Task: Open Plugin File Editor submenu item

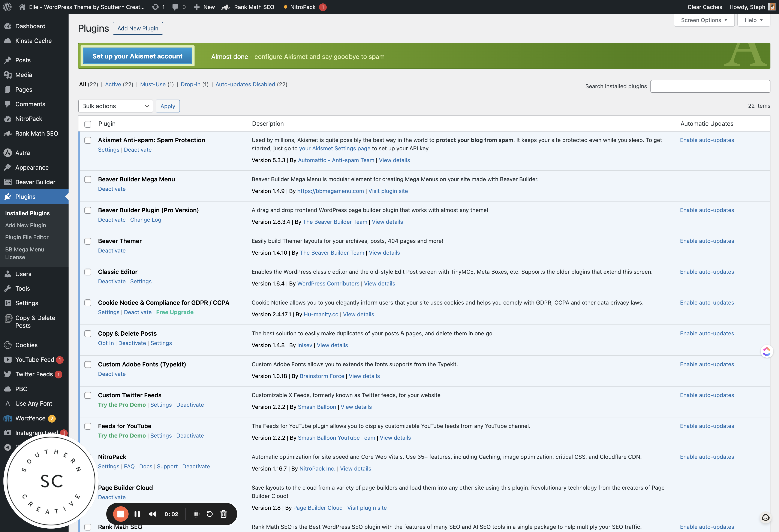Action: (x=27, y=237)
